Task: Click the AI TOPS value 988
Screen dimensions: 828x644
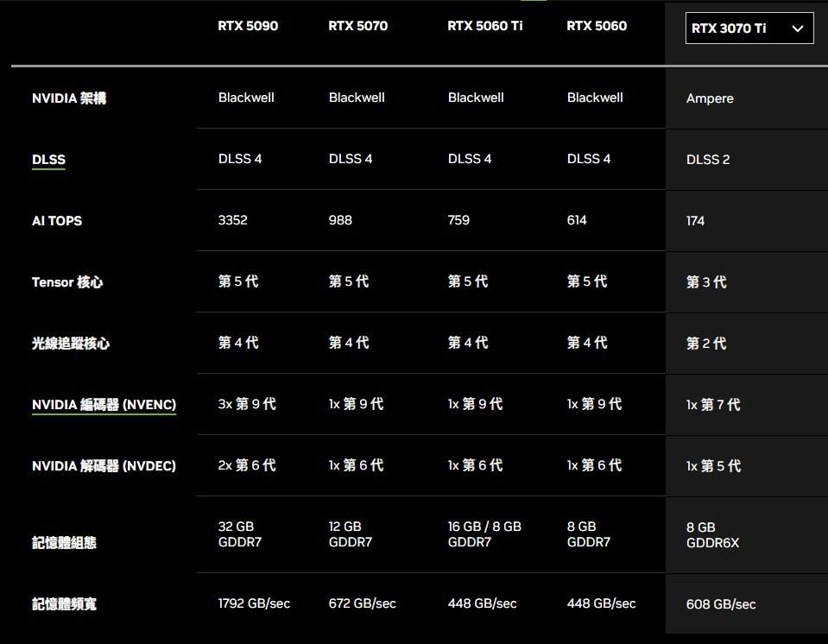Action: pos(340,220)
